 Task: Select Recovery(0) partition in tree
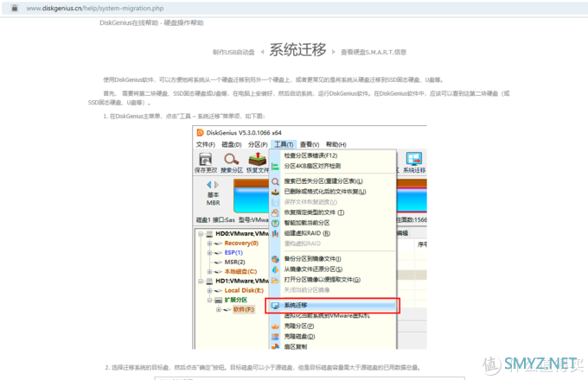point(241,244)
